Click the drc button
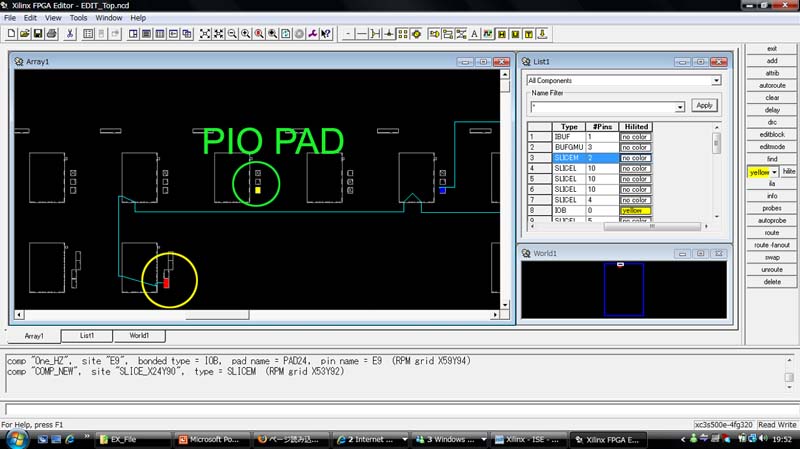This screenshot has width=800, height=449. pyautogui.click(x=772, y=122)
